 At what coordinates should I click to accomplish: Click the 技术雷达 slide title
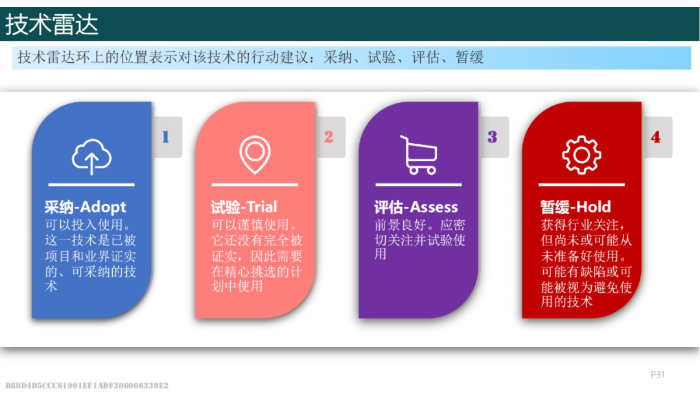point(52,24)
